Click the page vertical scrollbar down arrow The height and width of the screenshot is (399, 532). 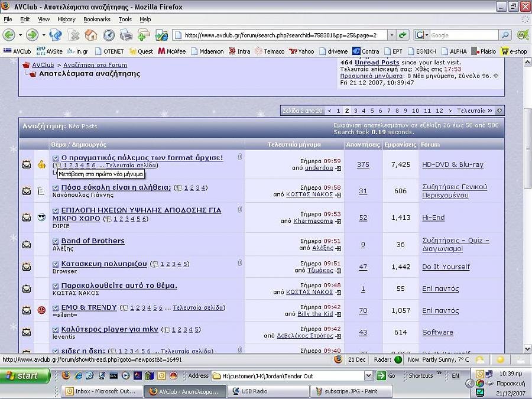click(528, 349)
